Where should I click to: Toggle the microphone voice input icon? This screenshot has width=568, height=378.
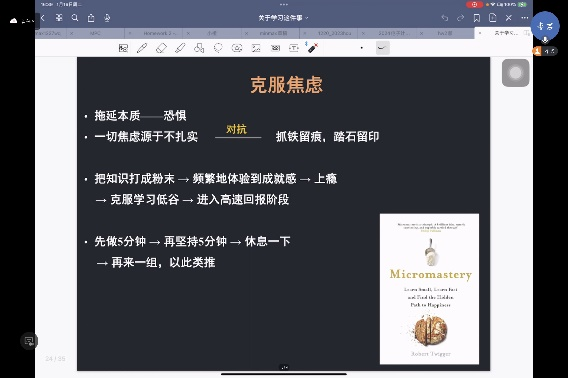(107, 18)
